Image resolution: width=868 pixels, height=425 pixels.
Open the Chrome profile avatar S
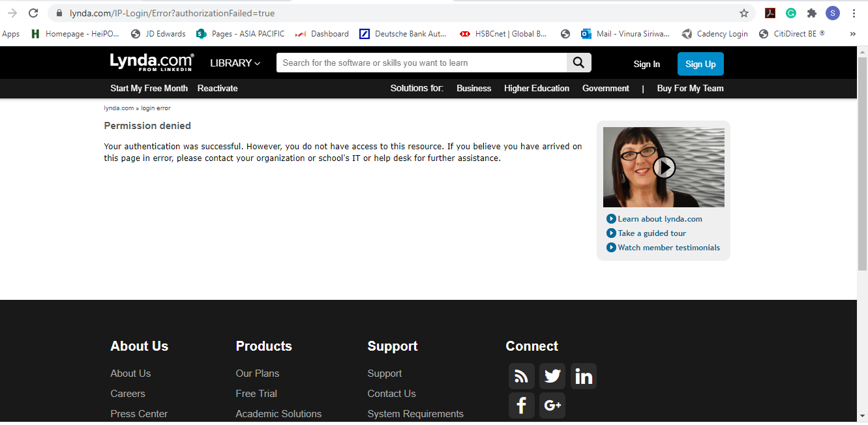coord(833,13)
